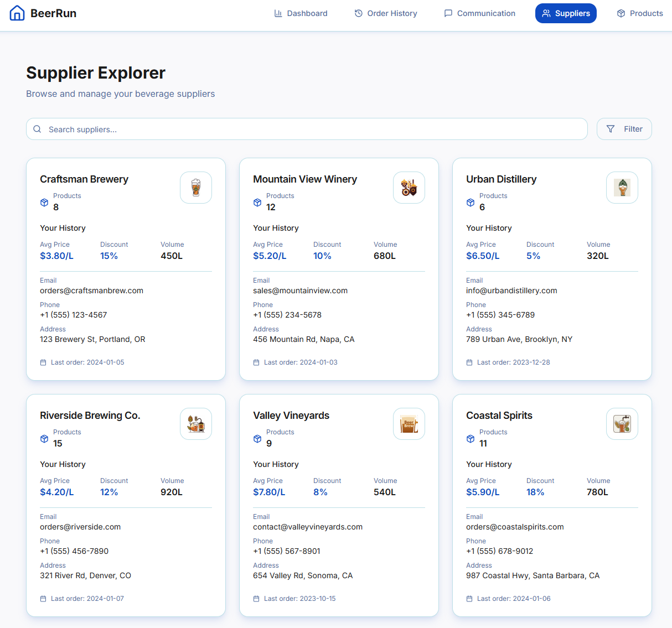
Task: Navigate to Products page
Action: [x=639, y=13]
